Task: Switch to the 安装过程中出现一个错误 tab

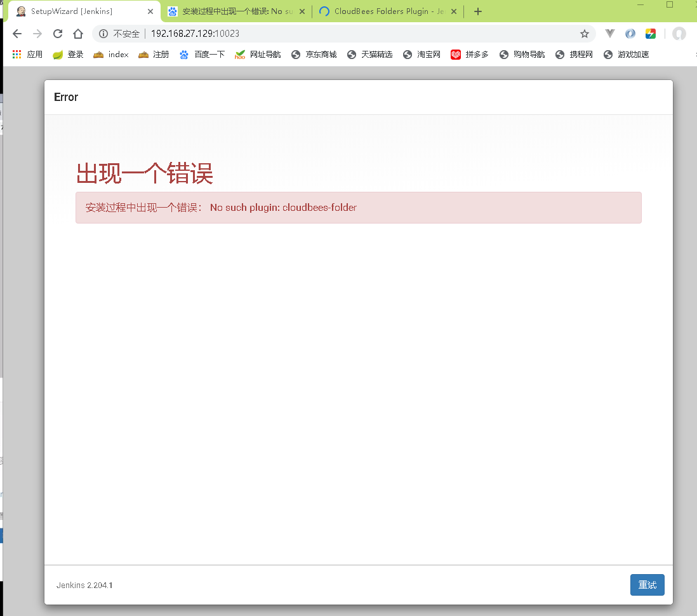Action: 237,11
